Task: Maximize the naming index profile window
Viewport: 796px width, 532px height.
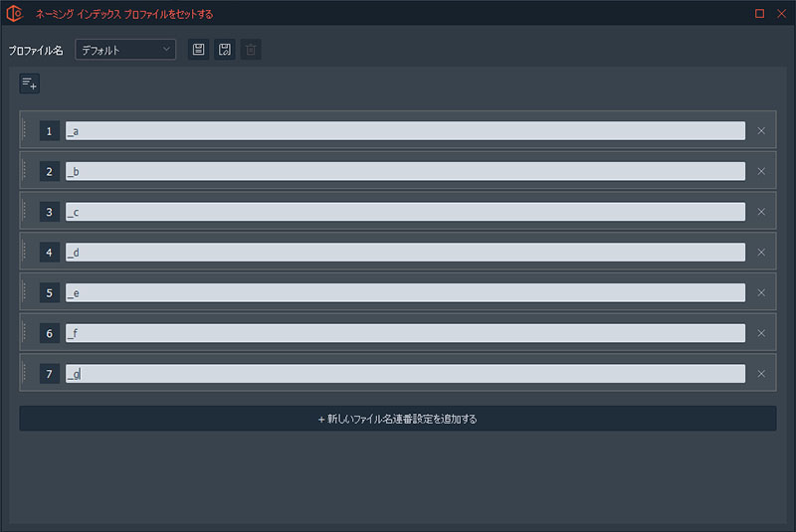Action: pyautogui.click(x=759, y=14)
